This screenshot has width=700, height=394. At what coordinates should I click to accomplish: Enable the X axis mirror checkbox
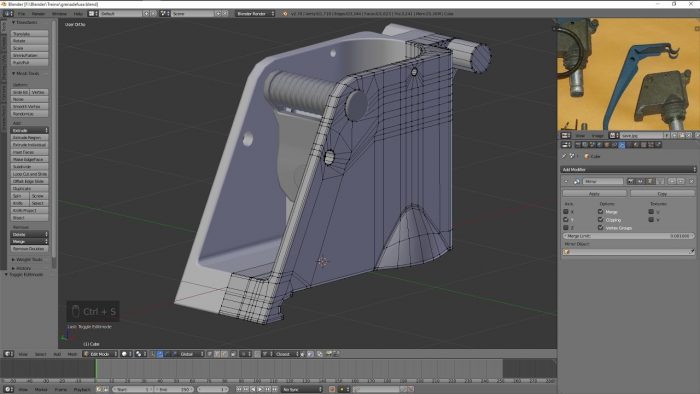pos(566,212)
